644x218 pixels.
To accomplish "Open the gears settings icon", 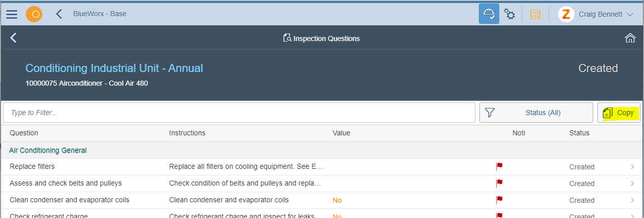I will point(509,14).
